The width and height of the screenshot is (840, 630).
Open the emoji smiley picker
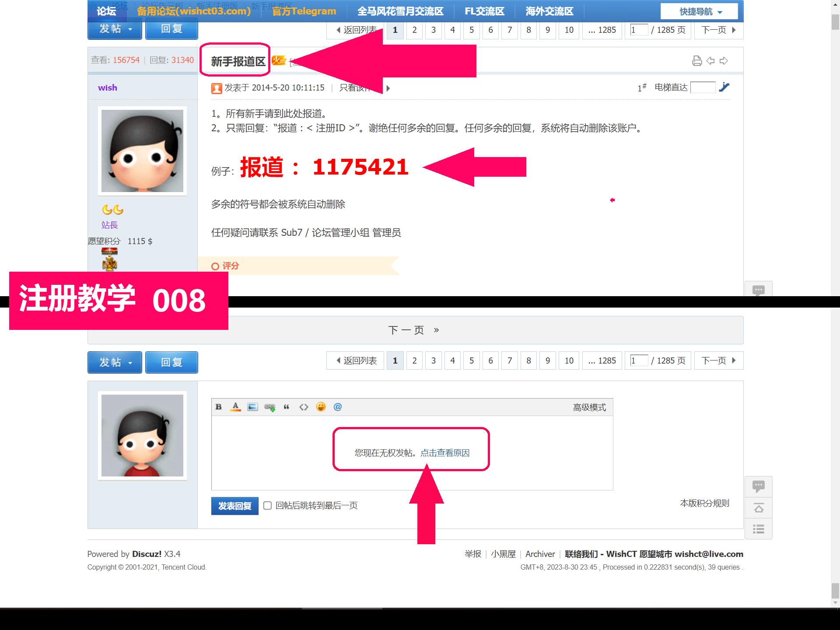pyautogui.click(x=321, y=407)
